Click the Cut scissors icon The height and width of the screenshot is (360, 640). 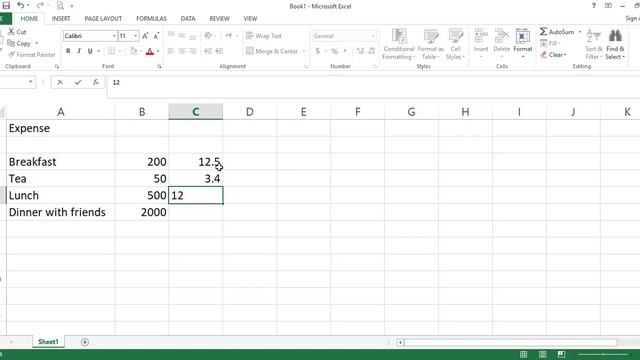[11, 32]
